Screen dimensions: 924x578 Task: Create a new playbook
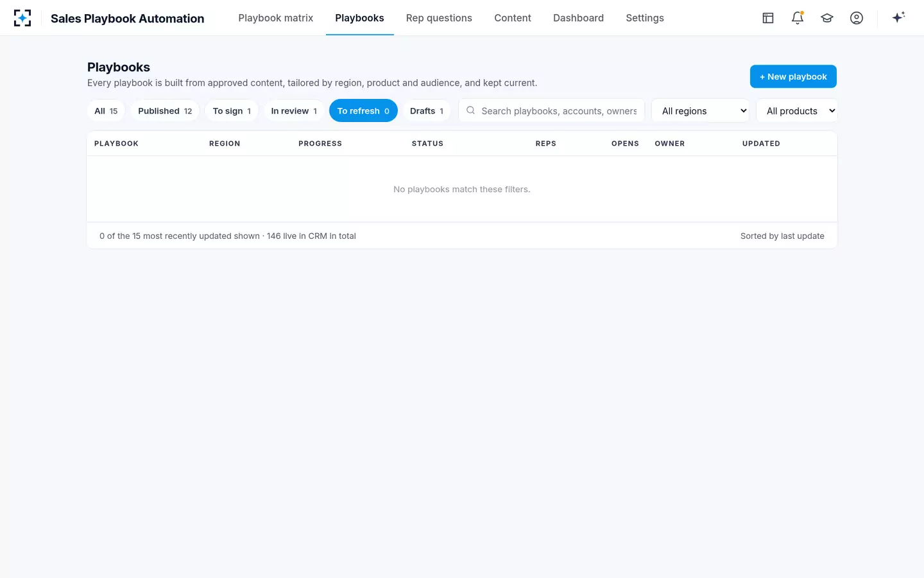[793, 76]
